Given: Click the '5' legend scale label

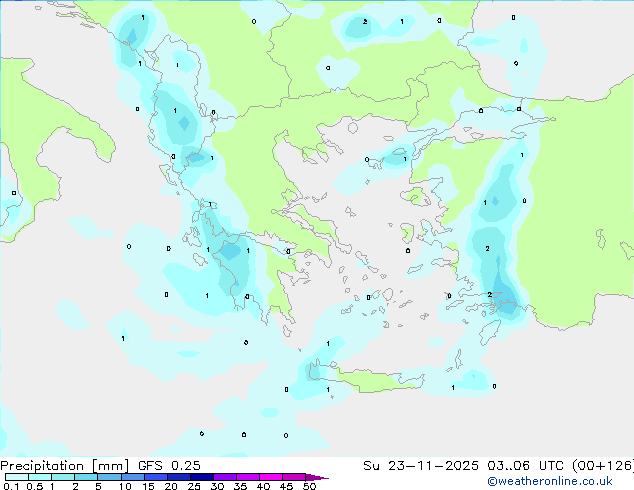Looking at the screenshot, I should point(98,486).
